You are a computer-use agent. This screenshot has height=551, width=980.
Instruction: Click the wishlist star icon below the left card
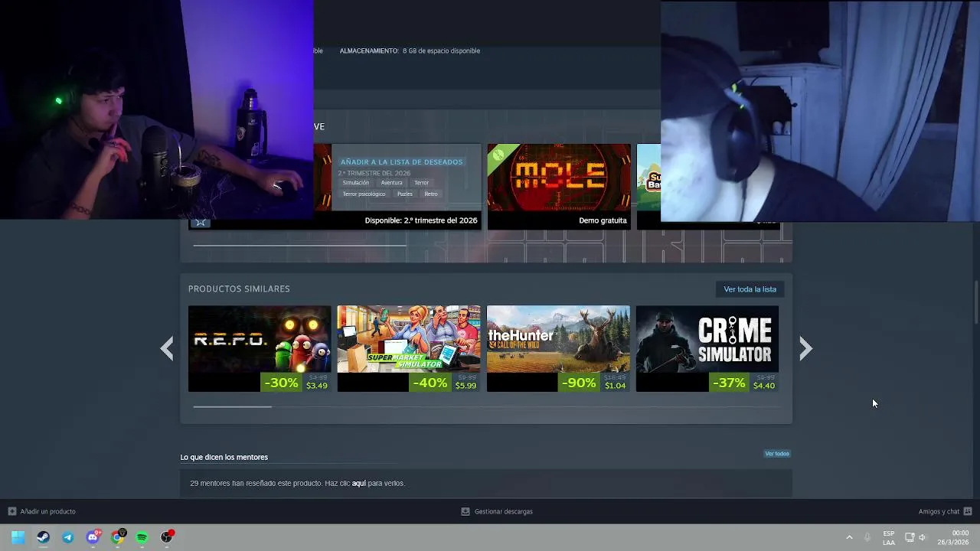[201, 223]
